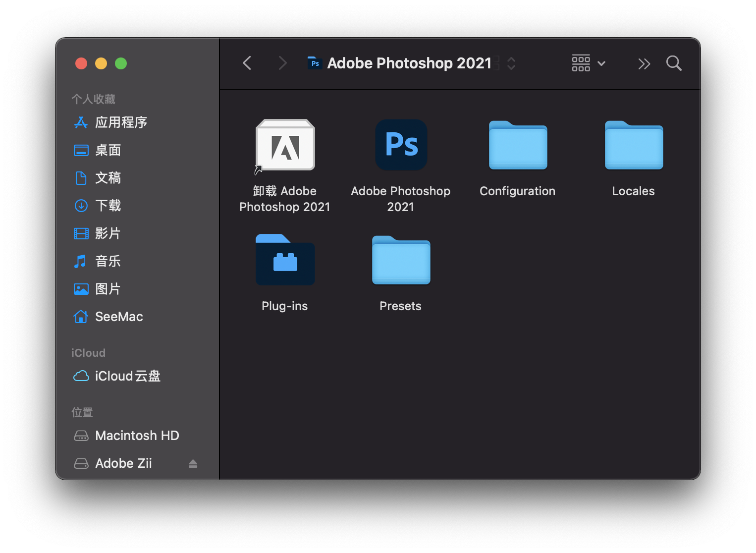This screenshot has width=756, height=553.
Task: Select the Locales folder
Action: tap(634, 145)
